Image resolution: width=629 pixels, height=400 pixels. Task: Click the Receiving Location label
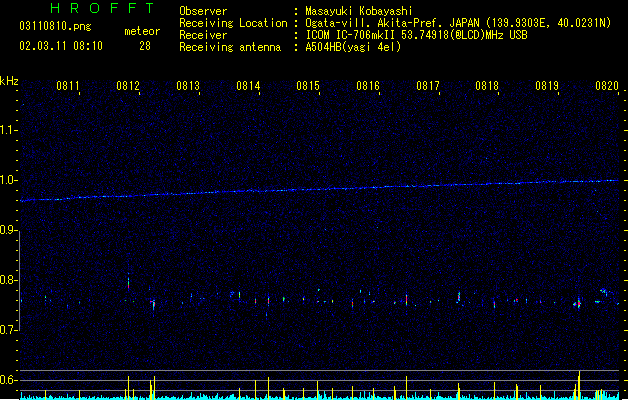point(233,23)
